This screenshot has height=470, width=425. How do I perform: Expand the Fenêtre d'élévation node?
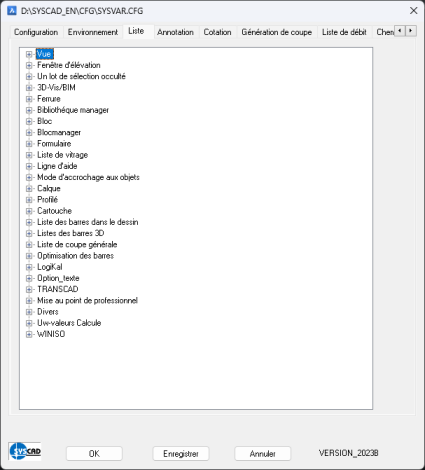click(x=29, y=65)
